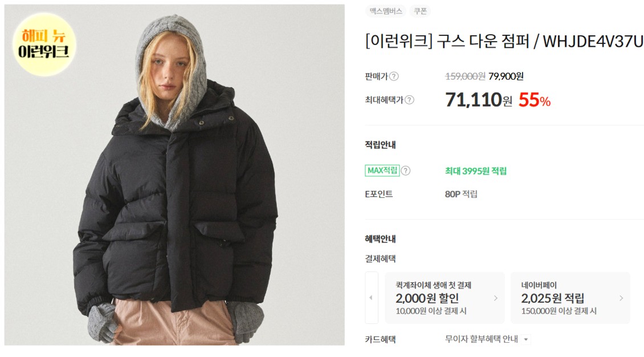Open the 2,025원 적립 네이버페이 card
Viewport: 644px width, 357px height.
point(570,298)
